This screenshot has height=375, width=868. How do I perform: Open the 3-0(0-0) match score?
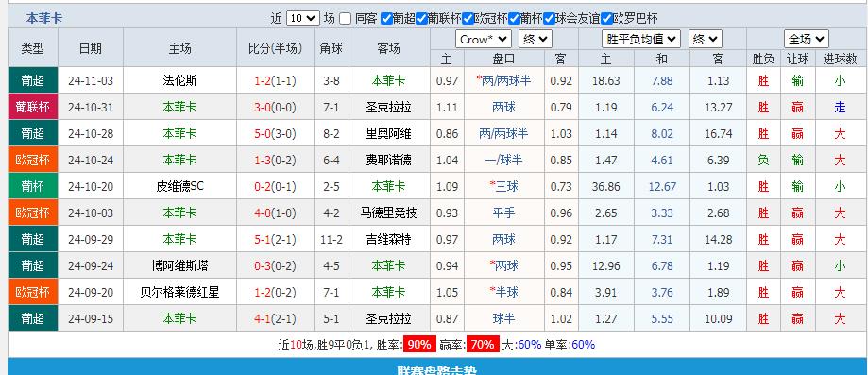275,108
